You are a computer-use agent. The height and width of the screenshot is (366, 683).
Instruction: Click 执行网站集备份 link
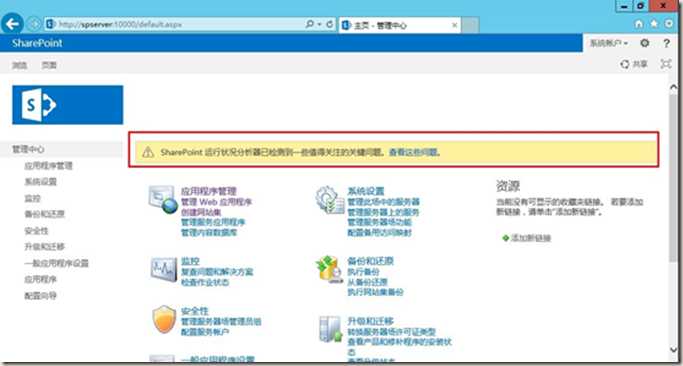click(x=375, y=292)
